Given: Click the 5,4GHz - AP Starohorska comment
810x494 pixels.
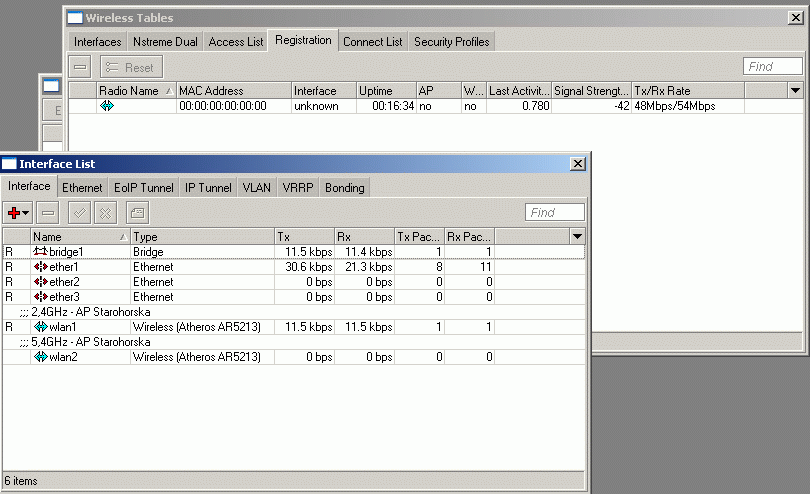Looking at the screenshot, I should (x=85, y=342).
